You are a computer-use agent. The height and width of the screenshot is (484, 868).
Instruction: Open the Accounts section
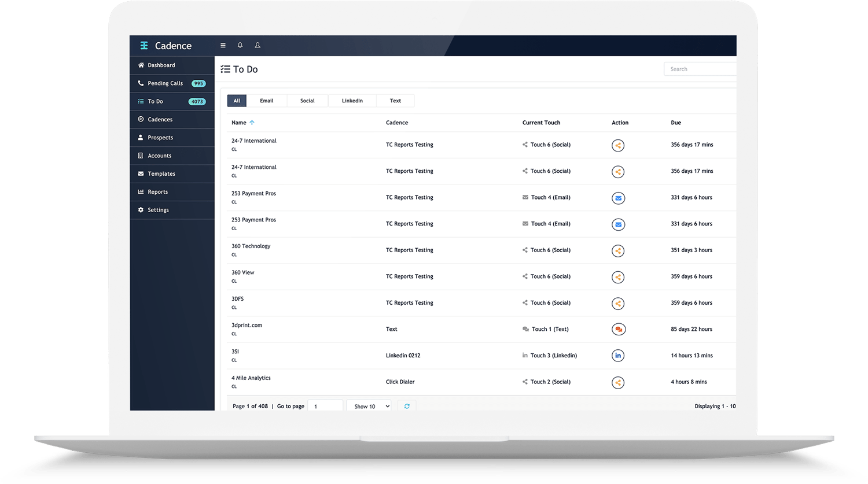[x=172, y=156]
